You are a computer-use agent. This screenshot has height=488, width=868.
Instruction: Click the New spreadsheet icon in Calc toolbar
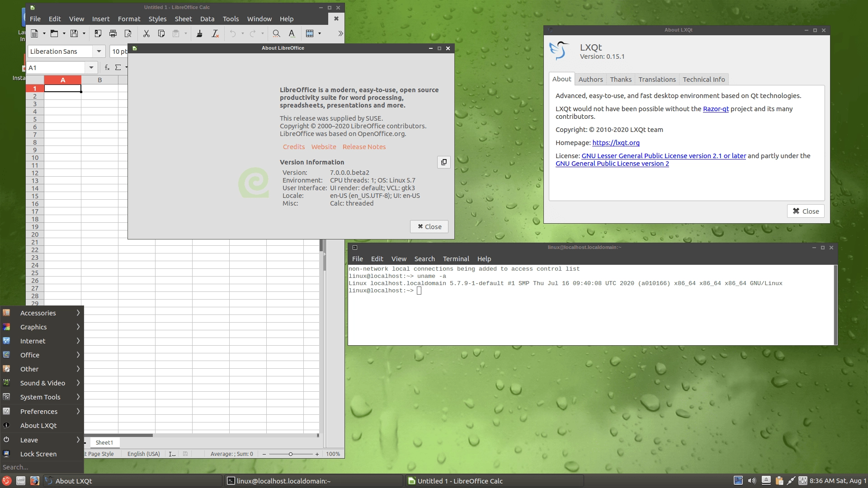pos(34,33)
